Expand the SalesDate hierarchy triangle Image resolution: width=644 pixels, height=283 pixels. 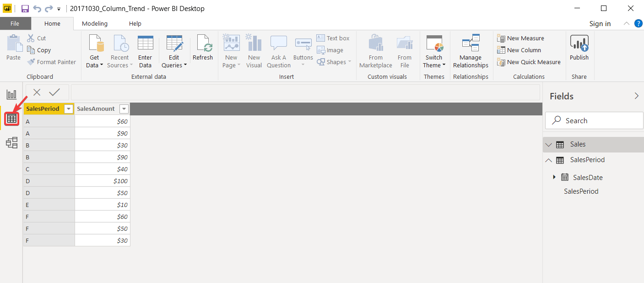554,177
